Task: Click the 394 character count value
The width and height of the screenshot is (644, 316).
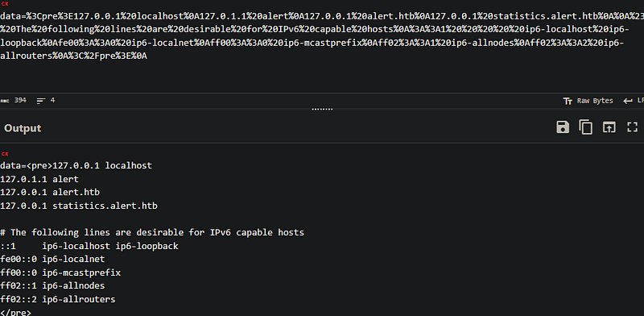Action: click(x=20, y=101)
